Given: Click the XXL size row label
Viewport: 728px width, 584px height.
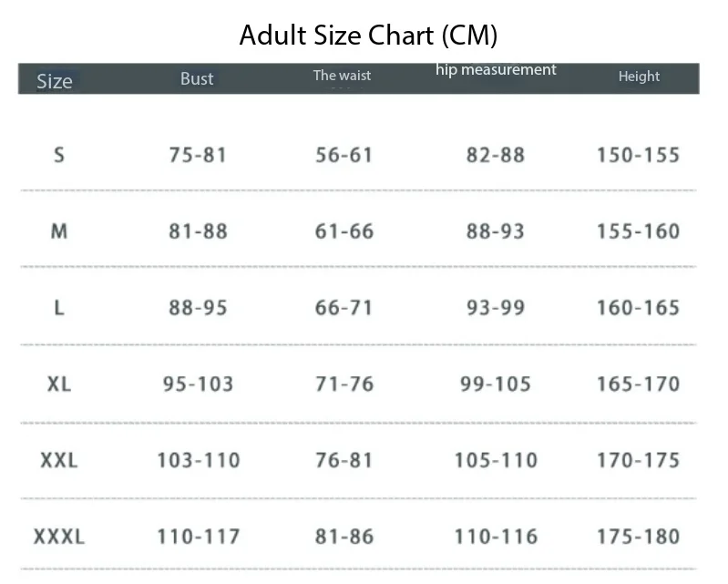Looking at the screenshot, I should click(x=59, y=460).
